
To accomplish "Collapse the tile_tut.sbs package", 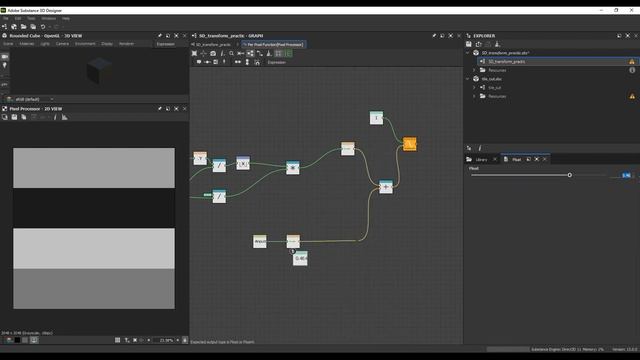I will tap(468, 79).
